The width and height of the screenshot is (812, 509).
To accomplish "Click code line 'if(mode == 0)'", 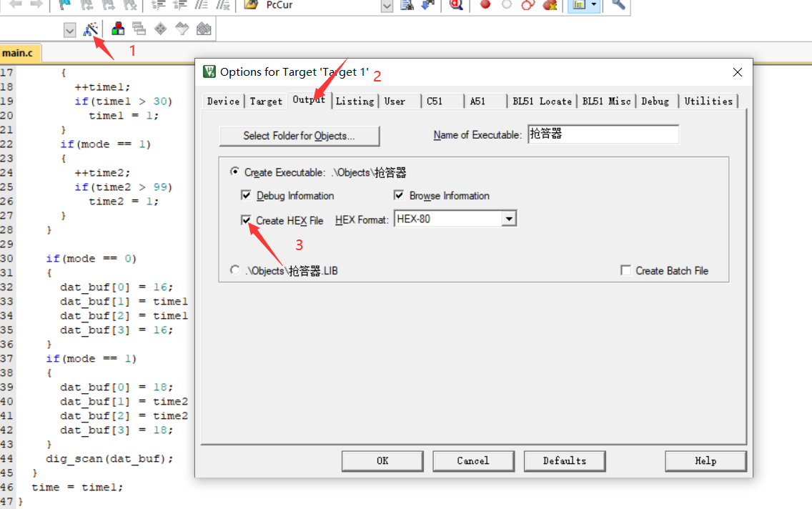I will coord(91,258).
